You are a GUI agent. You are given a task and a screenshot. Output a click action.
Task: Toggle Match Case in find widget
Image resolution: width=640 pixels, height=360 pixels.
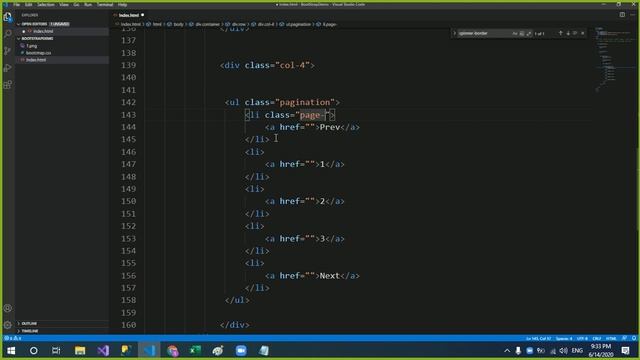(x=515, y=33)
